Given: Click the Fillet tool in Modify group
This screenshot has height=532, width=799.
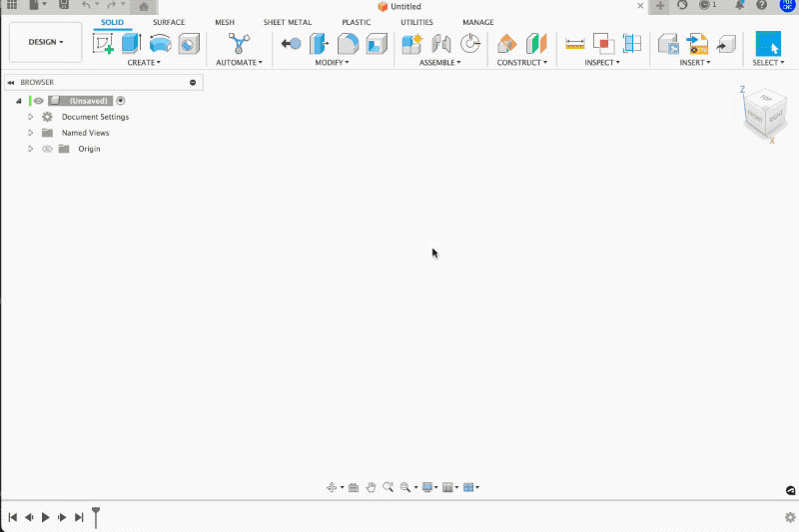Looking at the screenshot, I should click(x=348, y=43).
